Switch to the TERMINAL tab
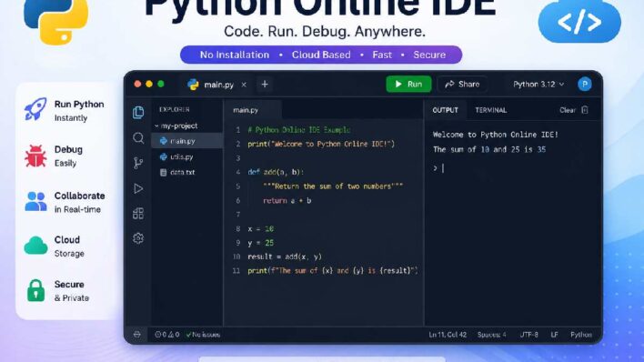 click(491, 110)
